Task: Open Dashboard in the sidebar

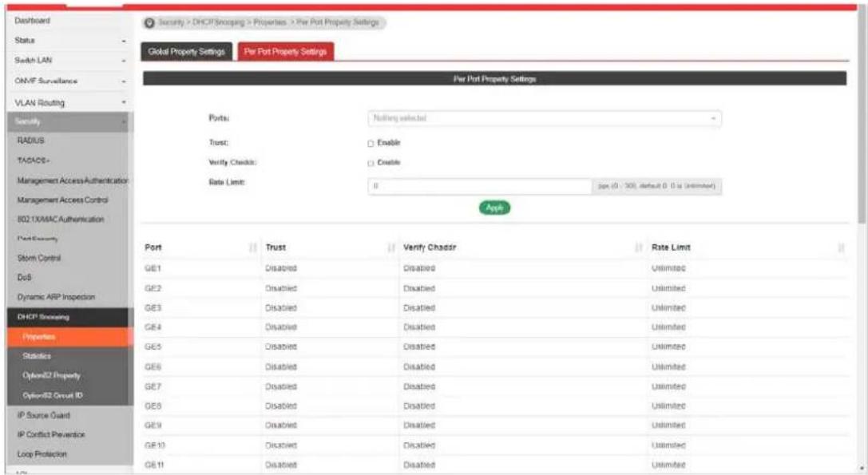Action: (32, 21)
